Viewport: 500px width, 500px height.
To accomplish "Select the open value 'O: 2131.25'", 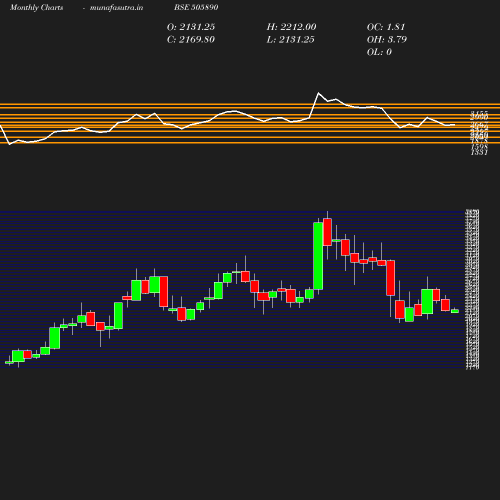I will tap(191, 27).
